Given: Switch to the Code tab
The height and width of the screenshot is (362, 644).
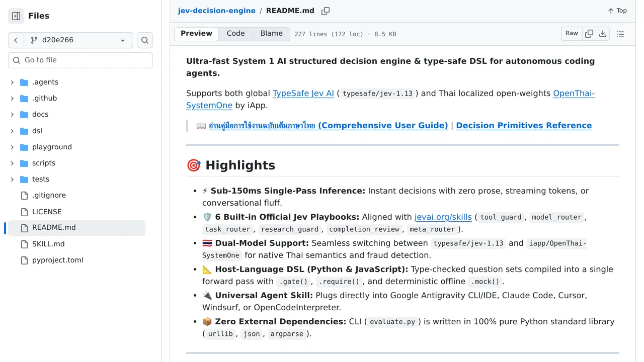Looking at the screenshot, I should (x=235, y=34).
